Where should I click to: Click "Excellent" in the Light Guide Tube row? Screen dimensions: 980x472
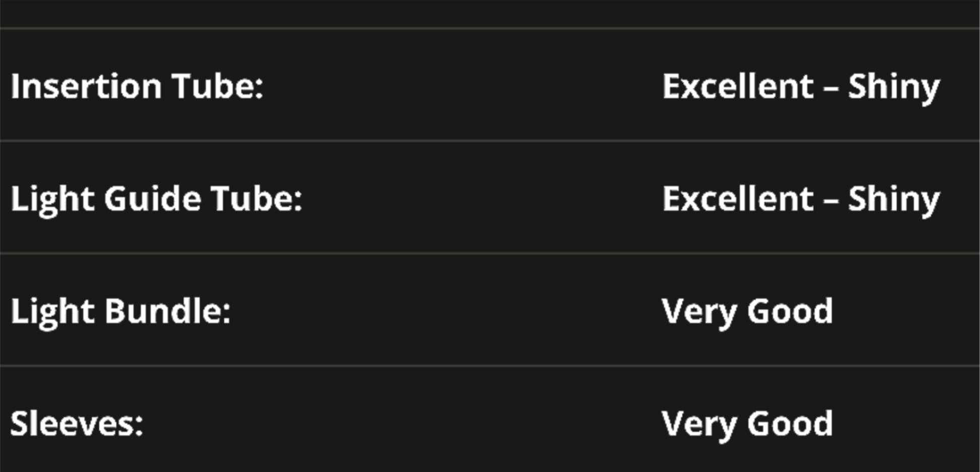tap(738, 199)
